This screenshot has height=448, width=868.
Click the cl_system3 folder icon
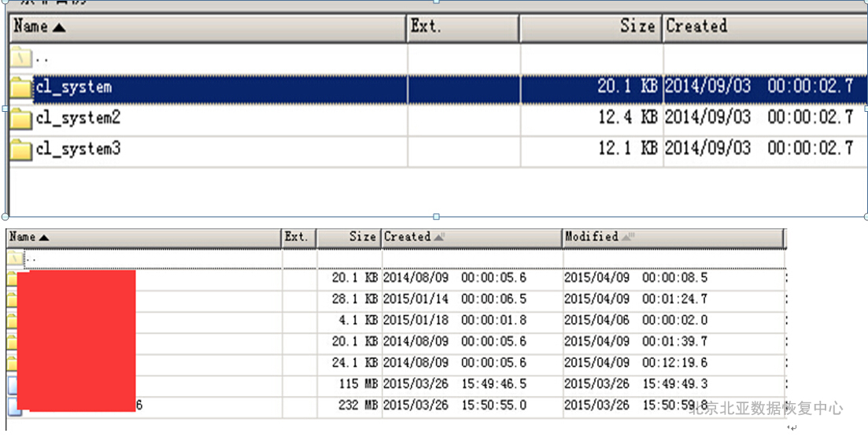tap(21, 150)
